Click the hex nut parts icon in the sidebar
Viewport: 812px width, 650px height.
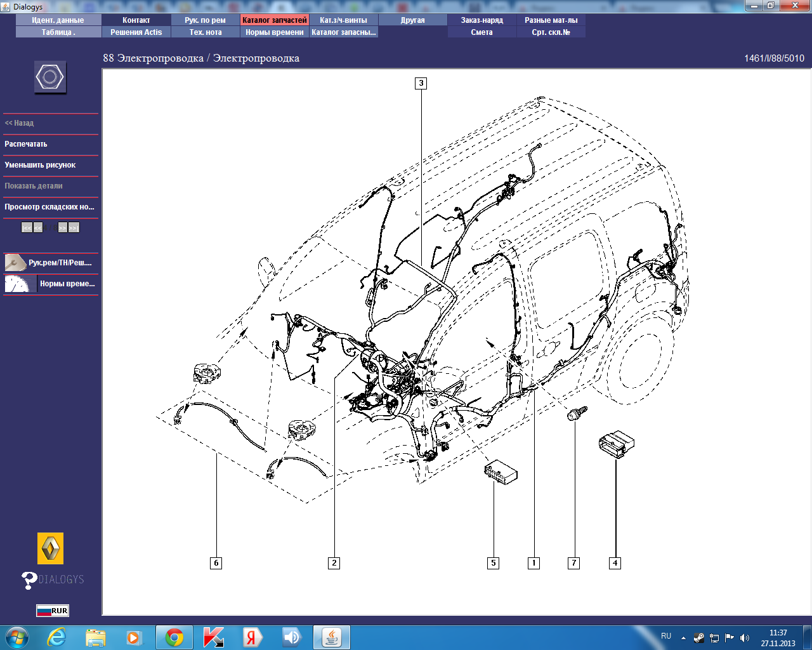pyautogui.click(x=50, y=77)
